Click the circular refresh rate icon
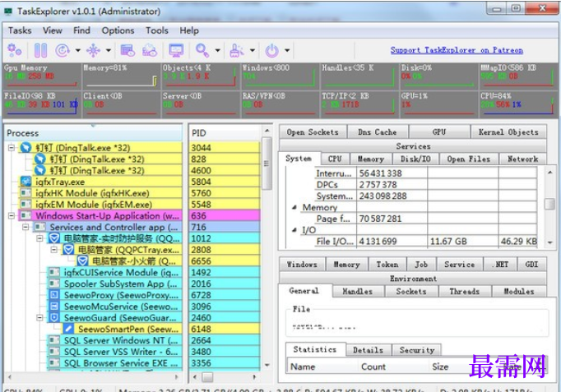This screenshot has height=392, width=561. 63,50
